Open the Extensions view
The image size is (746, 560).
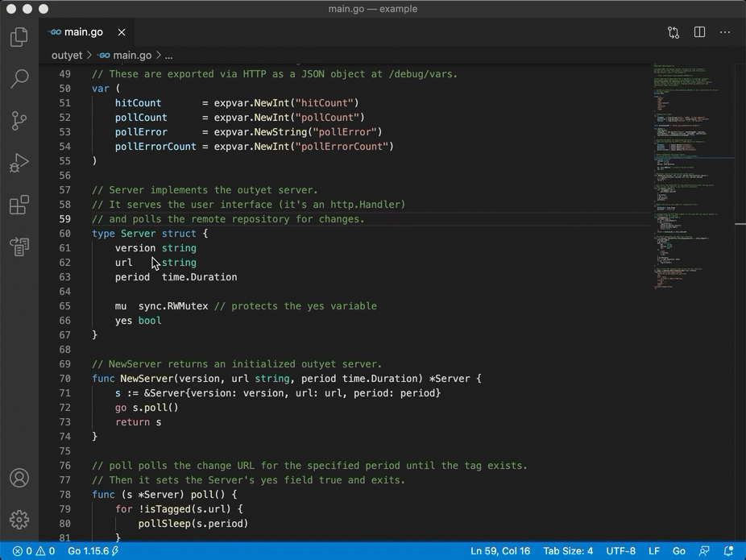[19, 205]
